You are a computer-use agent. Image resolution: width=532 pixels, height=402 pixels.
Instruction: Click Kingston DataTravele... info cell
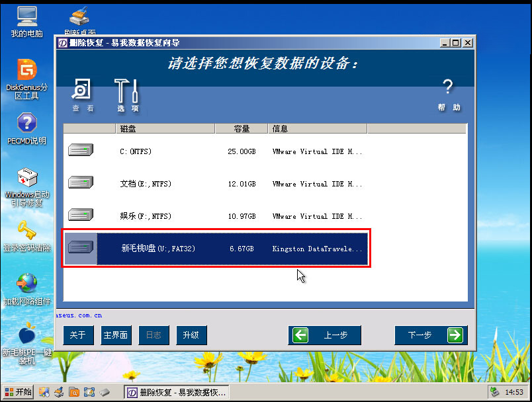click(317, 249)
